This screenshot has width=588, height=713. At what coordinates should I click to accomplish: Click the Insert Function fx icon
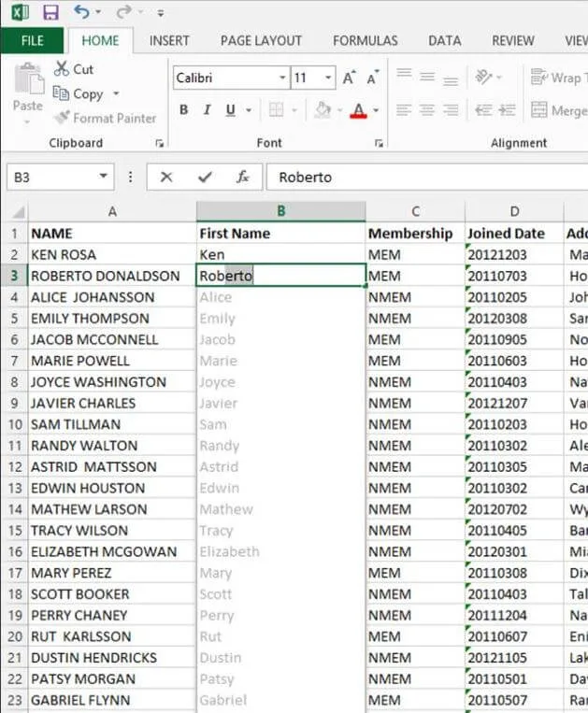point(242,177)
